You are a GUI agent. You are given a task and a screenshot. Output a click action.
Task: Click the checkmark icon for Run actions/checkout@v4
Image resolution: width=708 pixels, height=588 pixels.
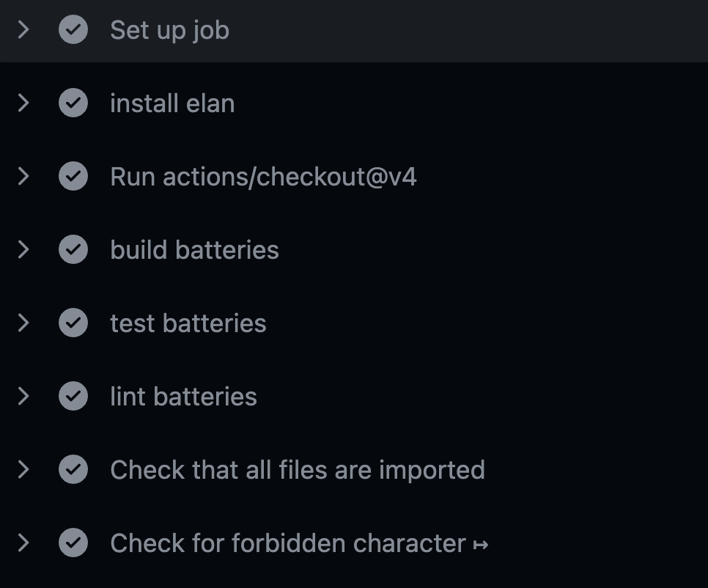73,176
